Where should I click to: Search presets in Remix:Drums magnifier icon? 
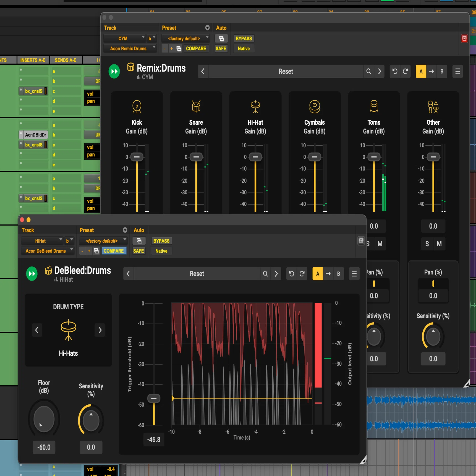point(368,71)
